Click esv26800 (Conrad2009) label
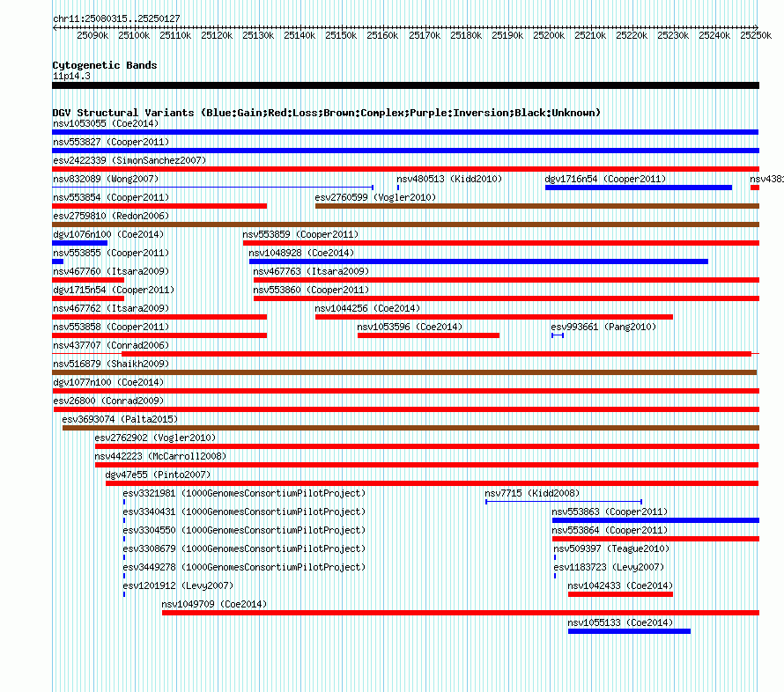 [108, 401]
